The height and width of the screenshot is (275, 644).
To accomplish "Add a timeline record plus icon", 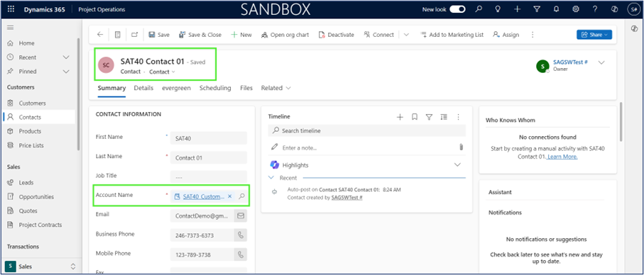I will tap(400, 117).
